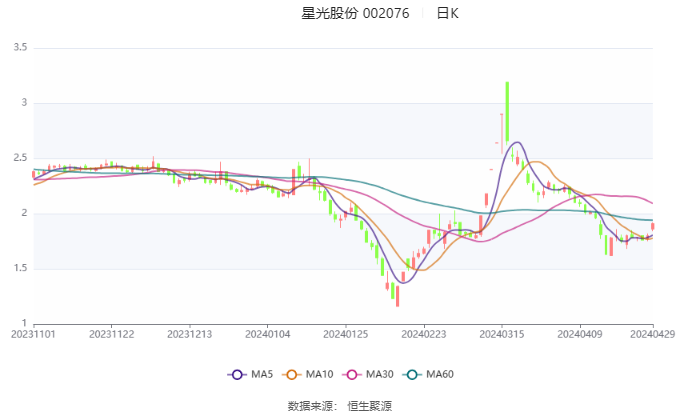Click the x-axis date 20240409
The width and height of the screenshot is (680, 413).
(x=580, y=334)
